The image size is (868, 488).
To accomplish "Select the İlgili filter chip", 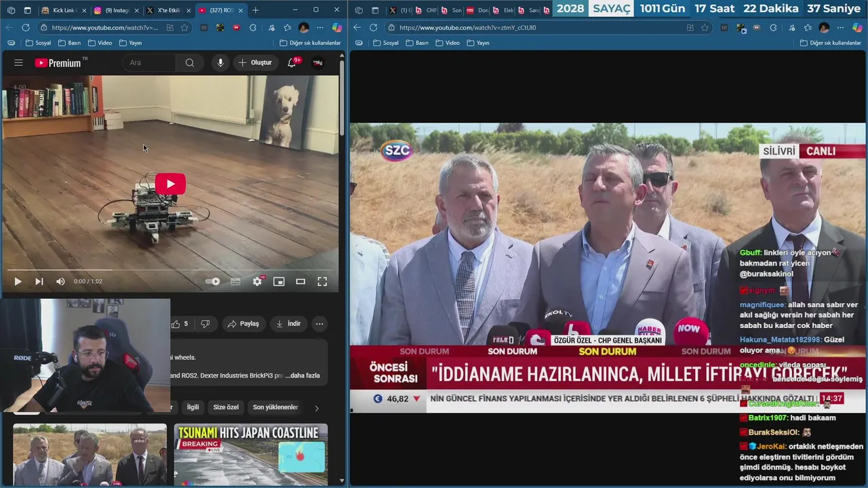I will [193, 407].
